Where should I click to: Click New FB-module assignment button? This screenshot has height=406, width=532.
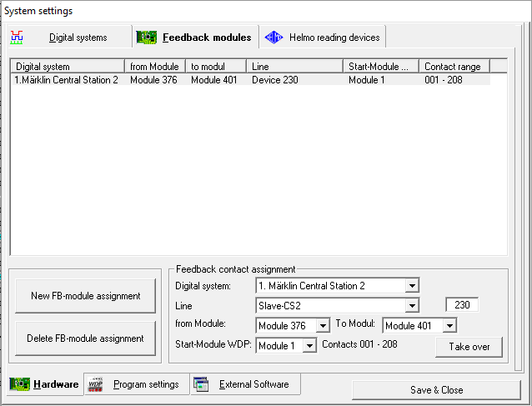[86, 296]
